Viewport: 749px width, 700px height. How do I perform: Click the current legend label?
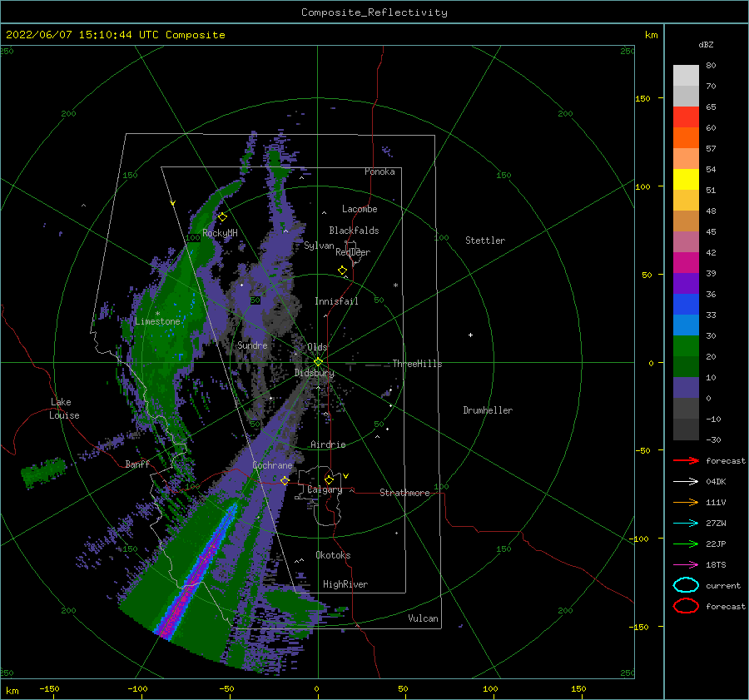click(723, 585)
